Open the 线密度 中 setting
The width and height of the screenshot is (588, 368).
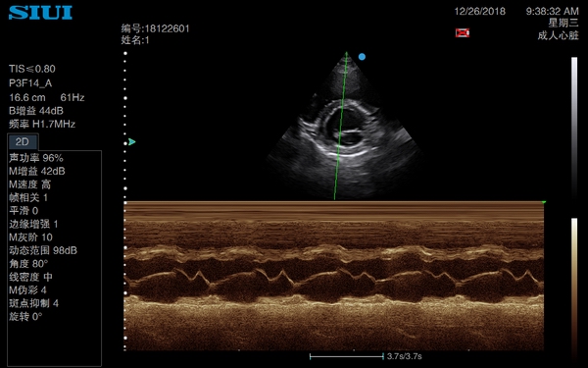click(30, 277)
